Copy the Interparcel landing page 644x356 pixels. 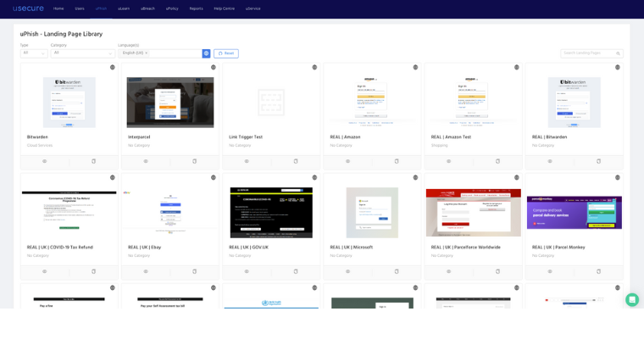click(195, 161)
